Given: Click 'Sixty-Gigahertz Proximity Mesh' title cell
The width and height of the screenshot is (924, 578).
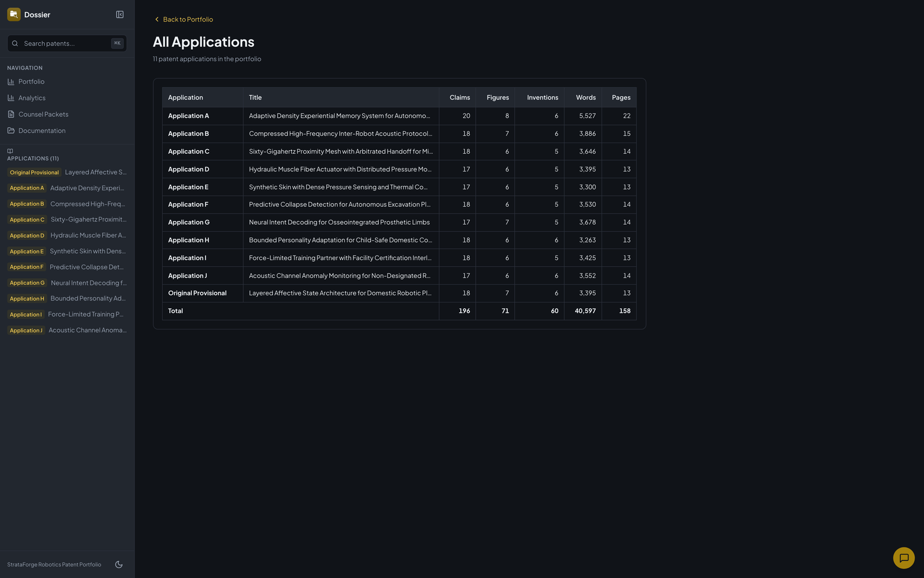Looking at the screenshot, I should [x=341, y=151].
